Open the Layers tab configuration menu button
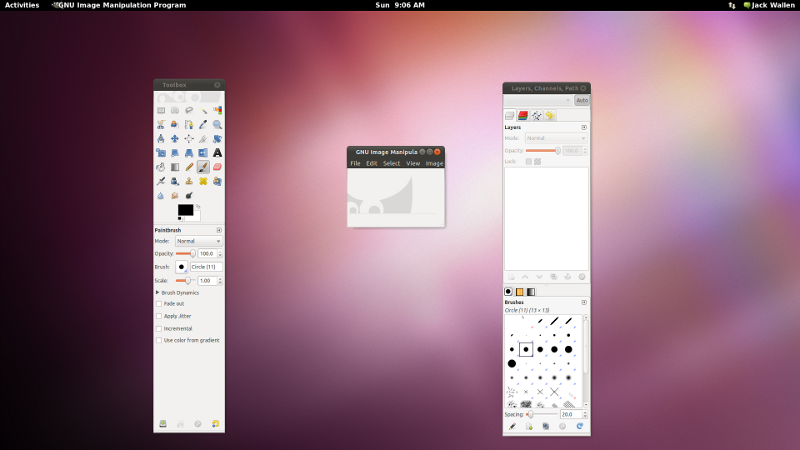 pos(584,128)
